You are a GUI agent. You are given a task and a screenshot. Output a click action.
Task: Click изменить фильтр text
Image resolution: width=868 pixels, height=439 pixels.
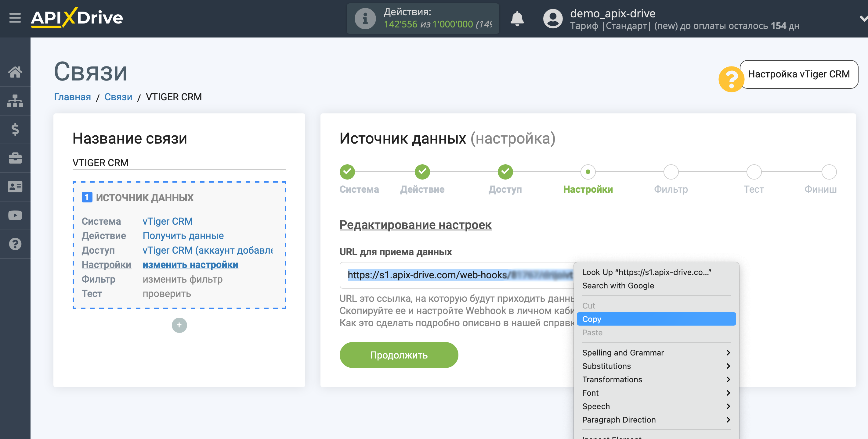pos(183,279)
